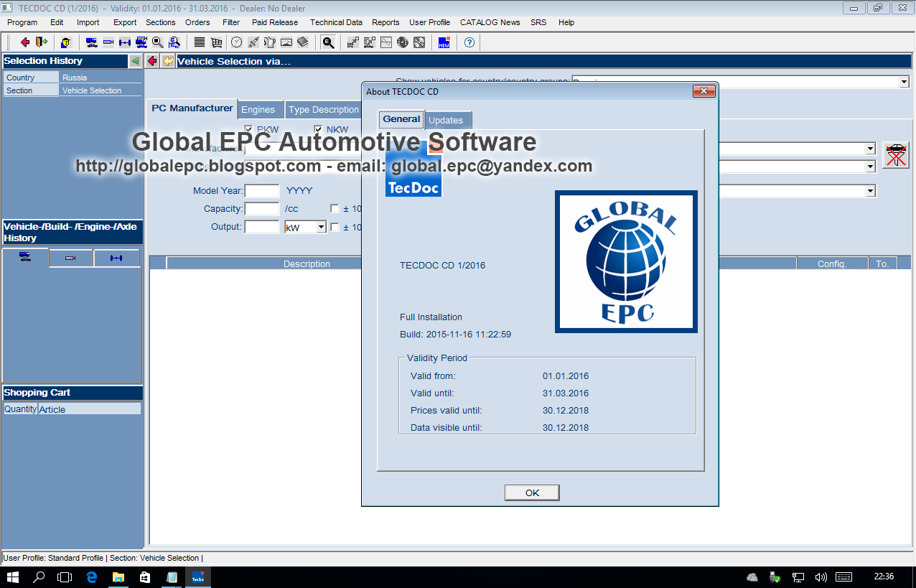Expand the second right-side combo box arrow
The image size is (916, 588).
point(870,167)
